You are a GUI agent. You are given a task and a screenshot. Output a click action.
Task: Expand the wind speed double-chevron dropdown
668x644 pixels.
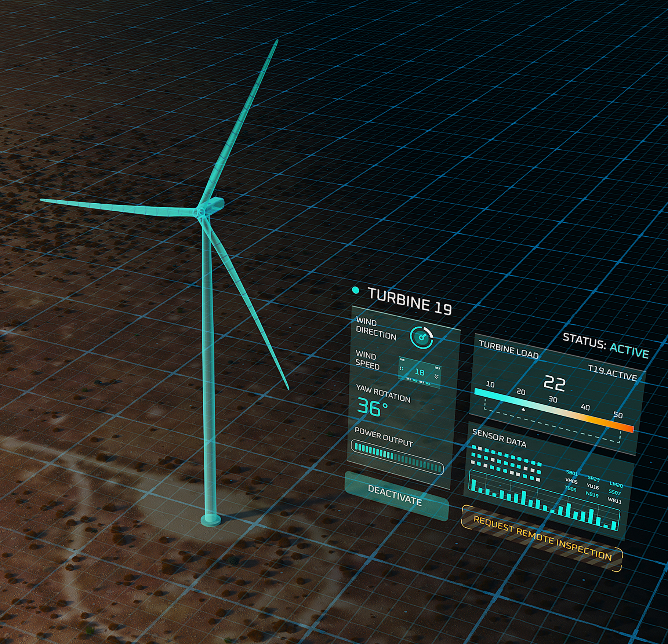[x=436, y=376]
